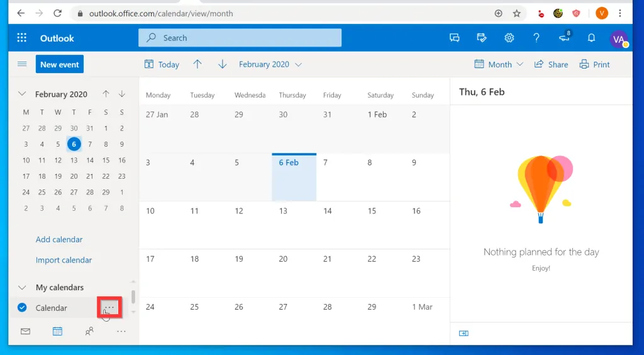Open more options for Calendar

click(x=109, y=307)
